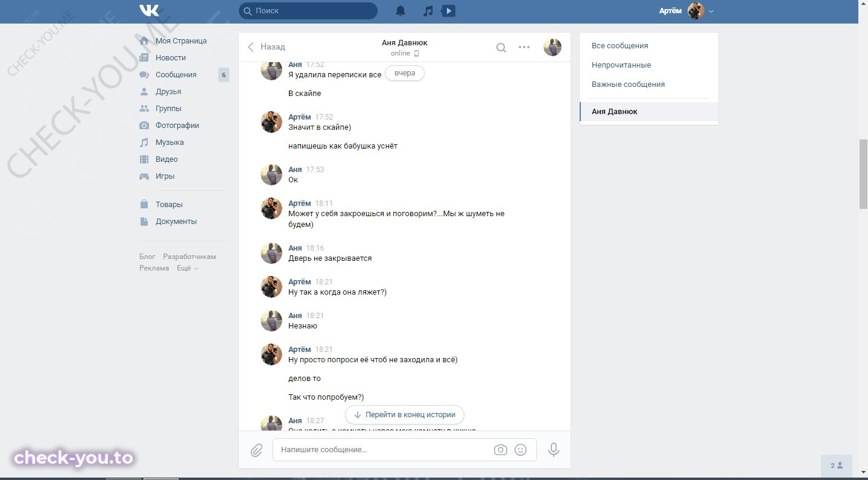
Task: Record a voice message with microphone icon
Action: point(553,450)
